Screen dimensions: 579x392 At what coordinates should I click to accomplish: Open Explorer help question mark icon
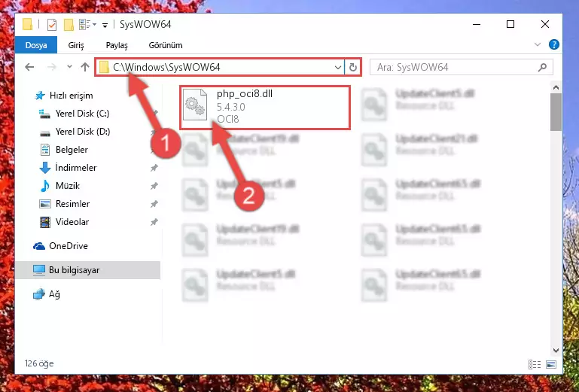tap(554, 44)
